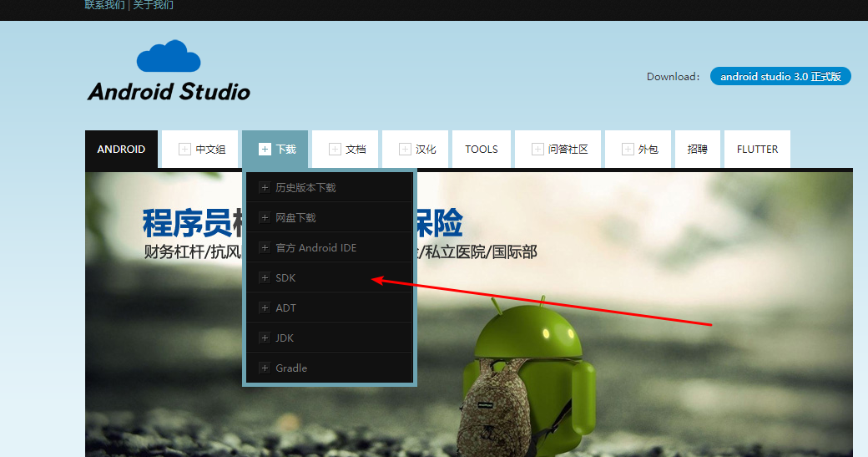Screen dimensions: 868x457
Task: Select ADT in the download menu
Action: 330,307
